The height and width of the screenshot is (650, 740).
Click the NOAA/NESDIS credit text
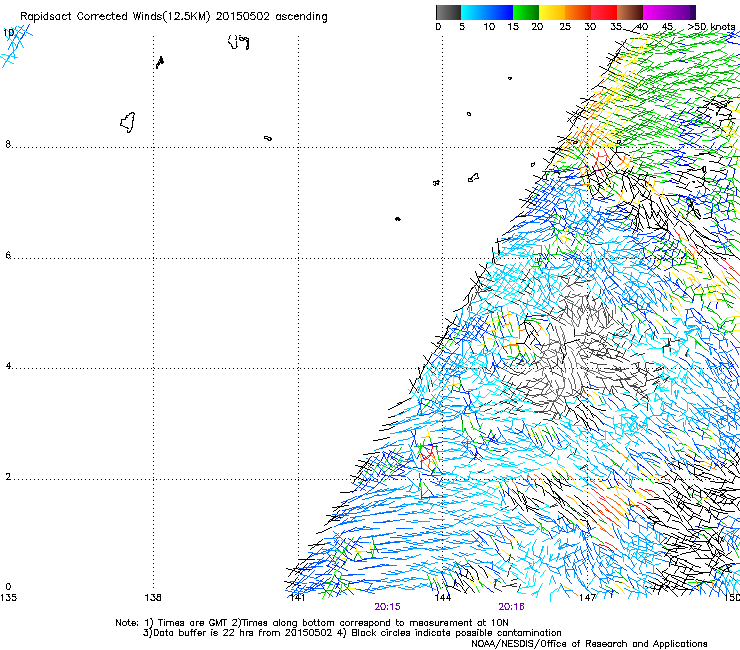[x=589, y=644]
